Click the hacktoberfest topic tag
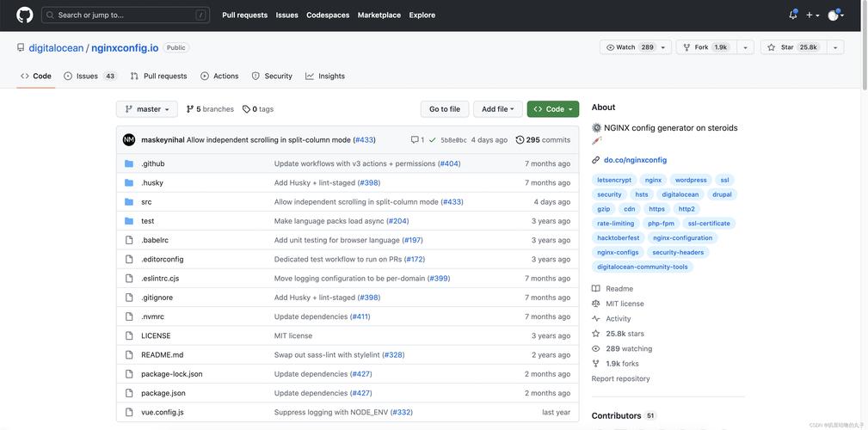The height and width of the screenshot is (430, 868). point(618,238)
